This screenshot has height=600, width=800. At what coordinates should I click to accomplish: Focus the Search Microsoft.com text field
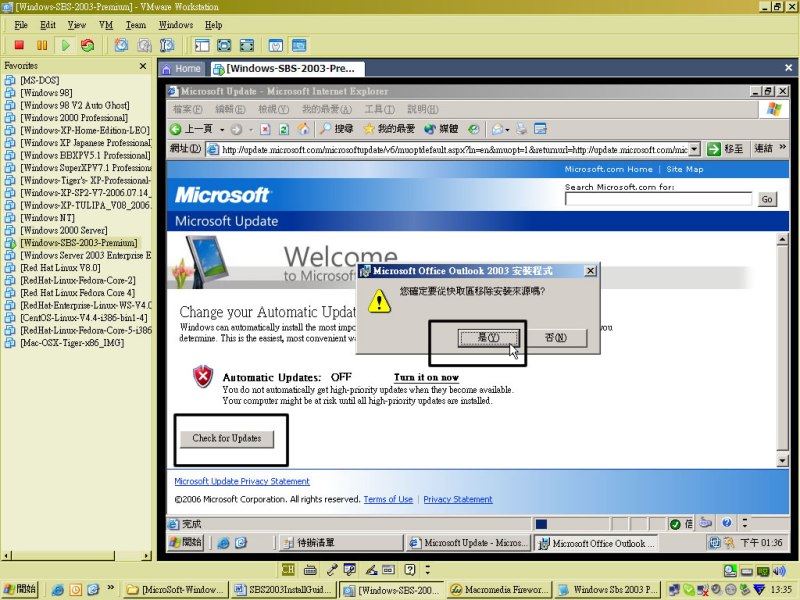pyautogui.click(x=658, y=199)
